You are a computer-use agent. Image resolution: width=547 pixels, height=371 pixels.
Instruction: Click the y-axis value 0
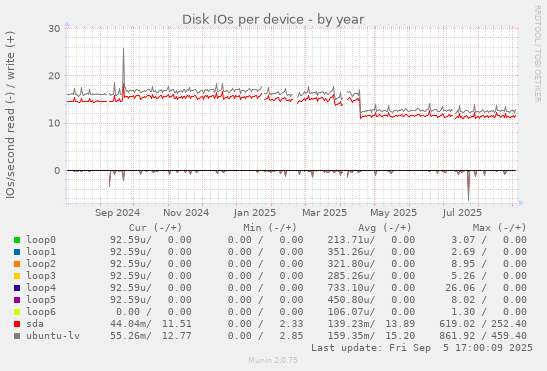57,171
